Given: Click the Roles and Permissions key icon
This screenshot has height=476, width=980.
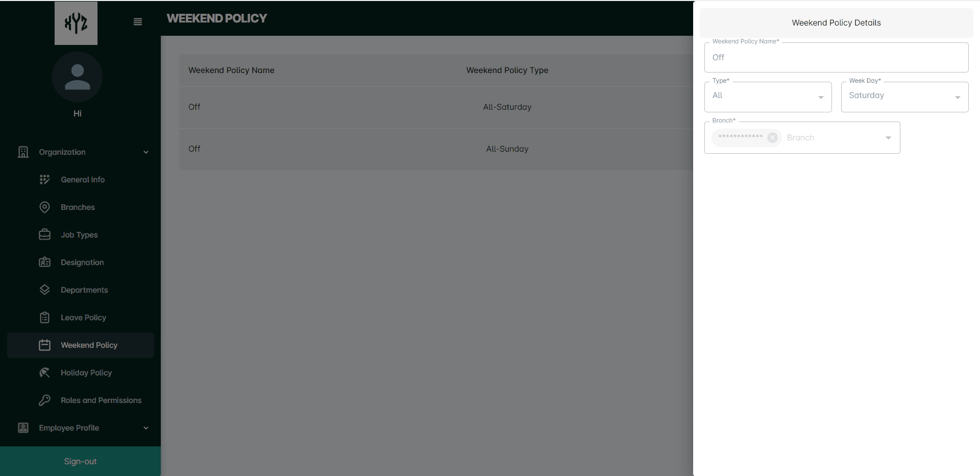Looking at the screenshot, I should (x=45, y=400).
